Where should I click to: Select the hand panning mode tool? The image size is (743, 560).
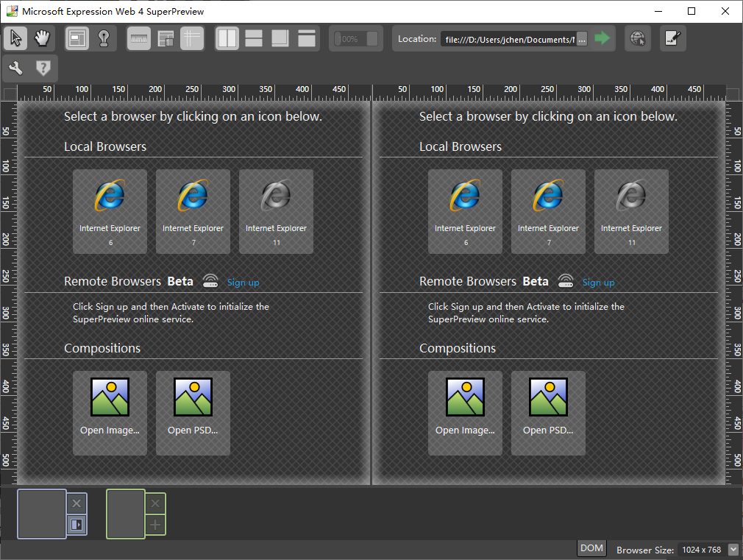pyautogui.click(x=42, y=38)
